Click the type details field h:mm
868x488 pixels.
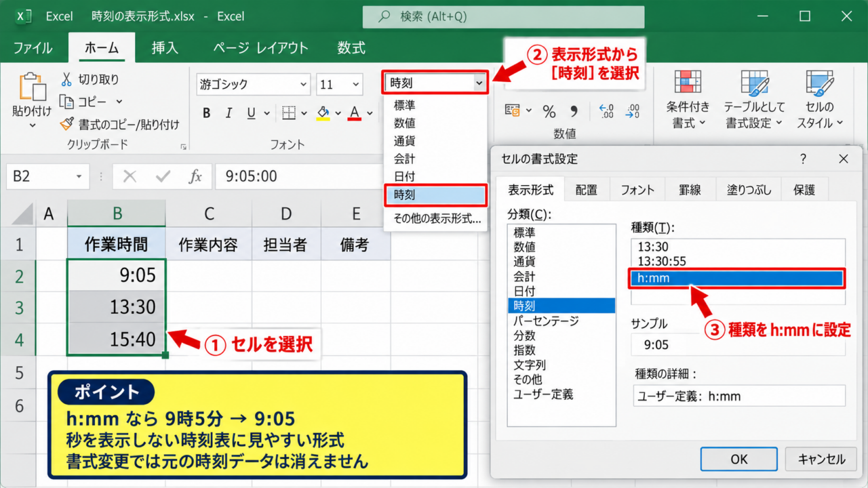[738, 395]
